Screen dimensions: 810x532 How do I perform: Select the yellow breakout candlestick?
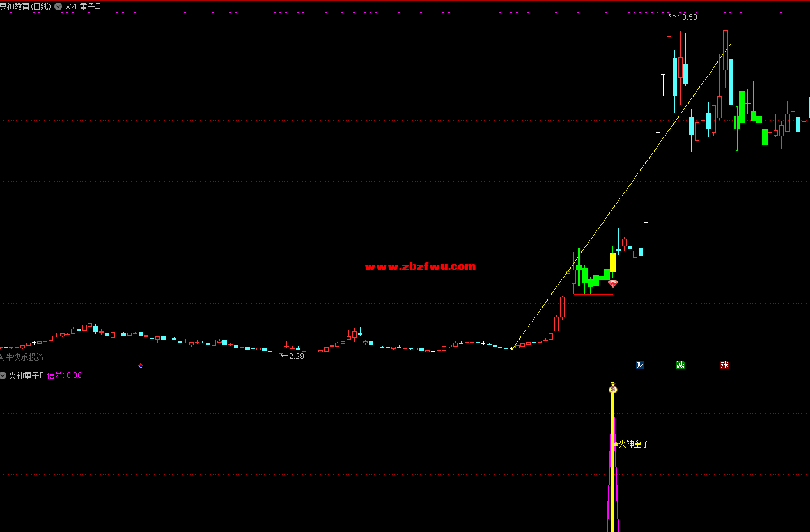click(x=612, y=262)
